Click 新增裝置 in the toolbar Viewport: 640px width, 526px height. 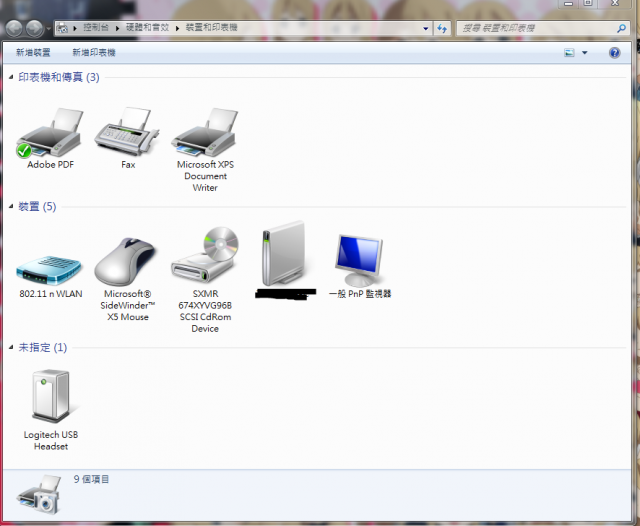point(33,52)
